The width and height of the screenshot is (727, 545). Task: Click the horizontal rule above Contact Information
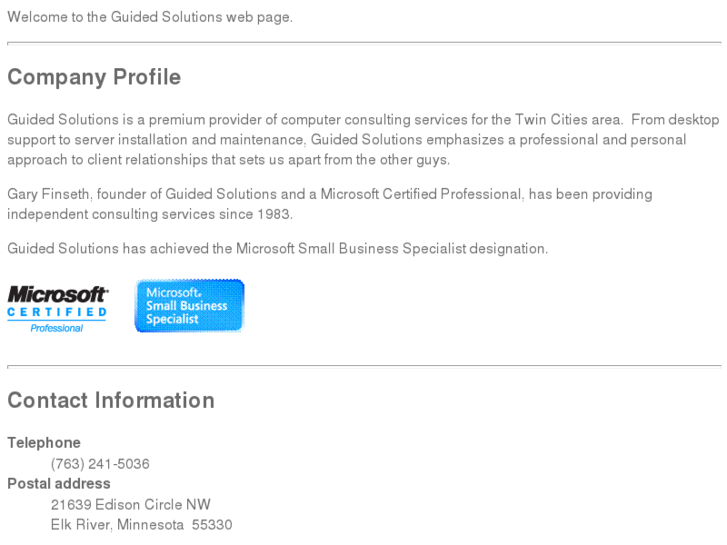click(363, 367)
